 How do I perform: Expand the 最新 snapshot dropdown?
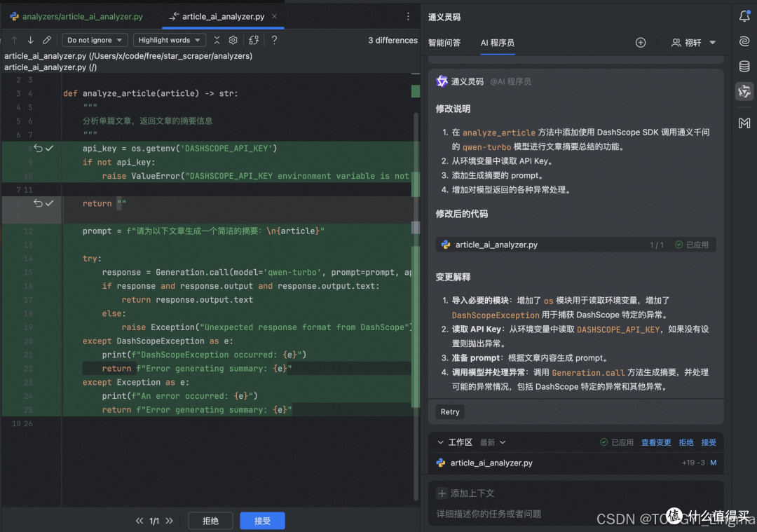(x=493, y=442)
